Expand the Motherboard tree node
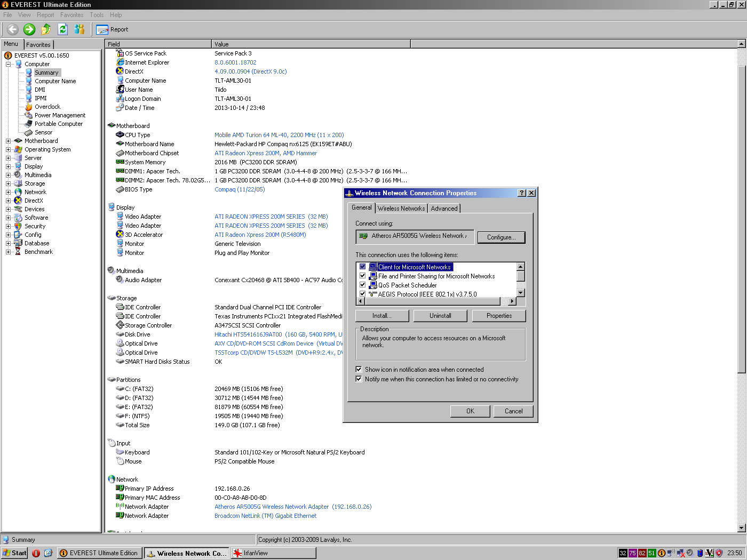747x560 pixels. tap(9, 141)
